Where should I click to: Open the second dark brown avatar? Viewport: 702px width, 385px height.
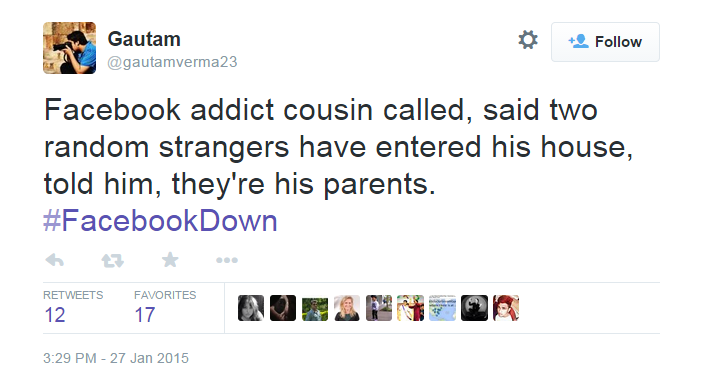pos(283,308)
